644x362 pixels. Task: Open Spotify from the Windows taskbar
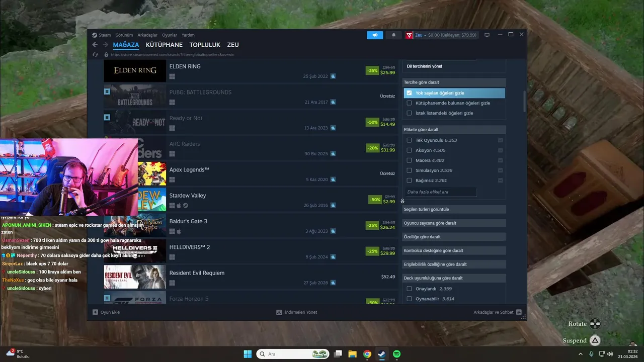tap(396, 354)
